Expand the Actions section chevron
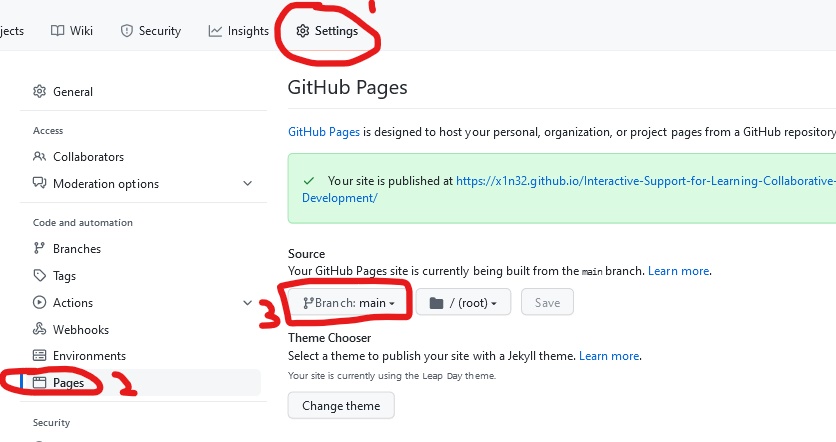This screenshot has height=442, width=836. tap(247, 303)
